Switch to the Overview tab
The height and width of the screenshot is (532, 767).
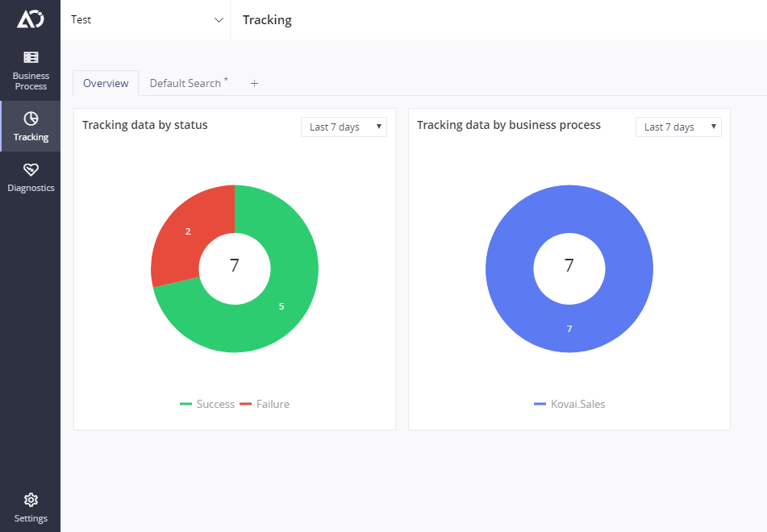coord(106,83)
